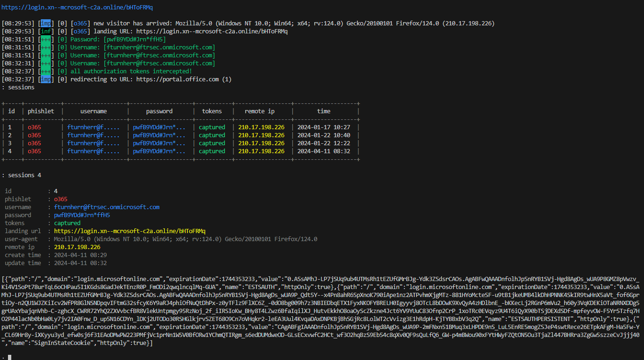The height and width of the screenshot is (360, 644).
Task: Click the id cell '3' in the sessions table
Action: tap(9, 143)
